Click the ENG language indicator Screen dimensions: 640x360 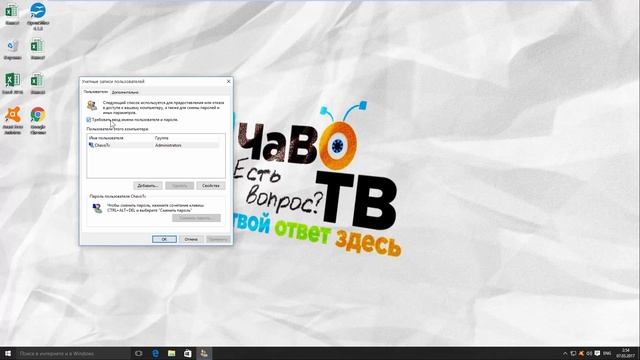(x=607, y=353)
